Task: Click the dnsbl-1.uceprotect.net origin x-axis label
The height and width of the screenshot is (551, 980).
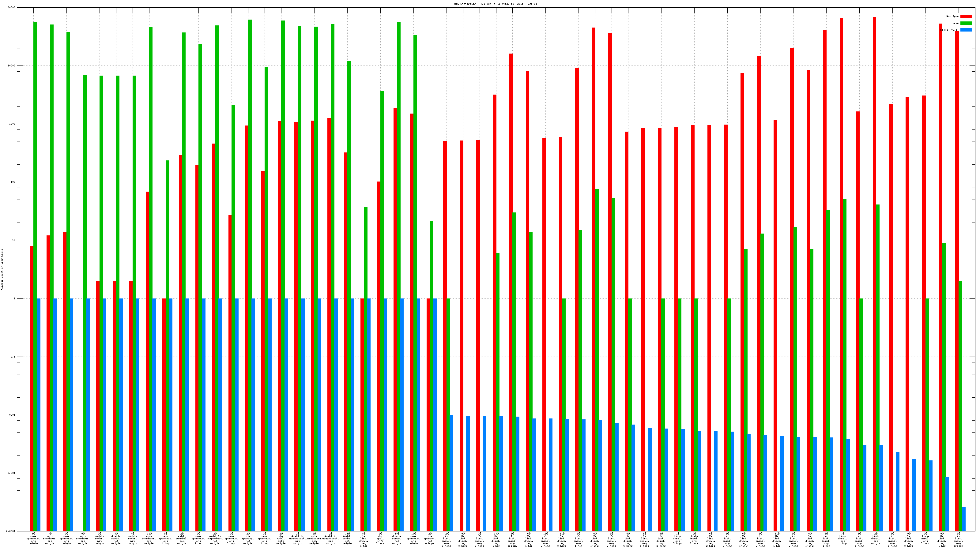Action: 215,539
